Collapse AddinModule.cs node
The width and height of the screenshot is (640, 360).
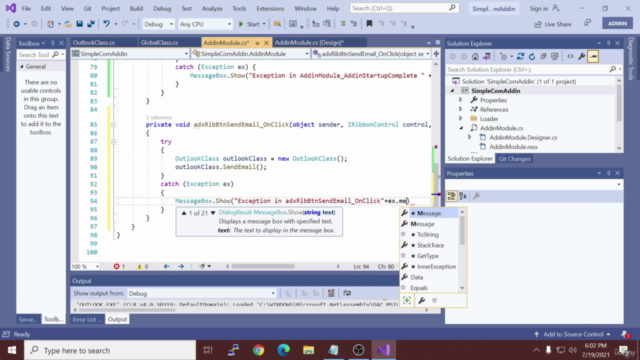[x=461, y=128]
